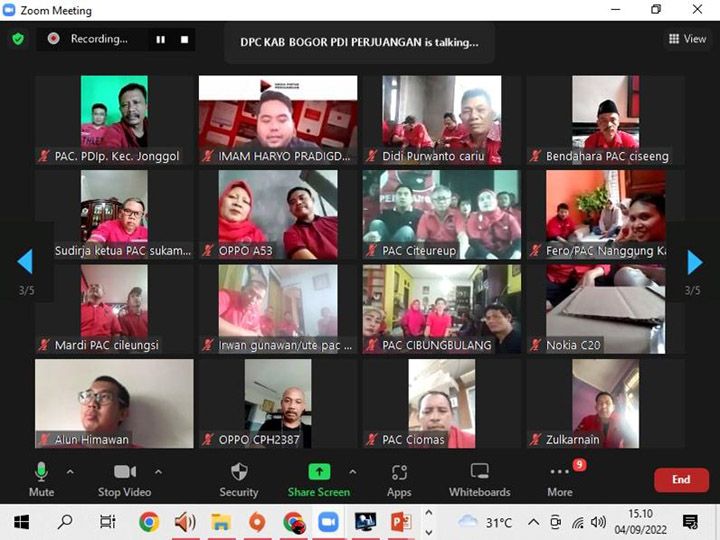720x540 pixels.
Task: Open the Apps panel
Action: pyautogui.click(x=399, y=478)
